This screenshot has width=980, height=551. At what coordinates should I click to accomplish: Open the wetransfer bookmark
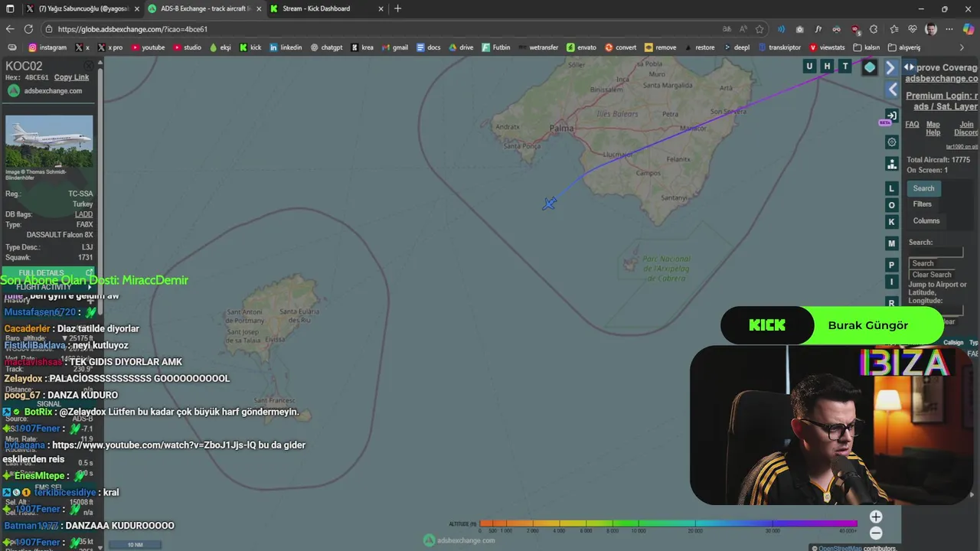[539, 47]
